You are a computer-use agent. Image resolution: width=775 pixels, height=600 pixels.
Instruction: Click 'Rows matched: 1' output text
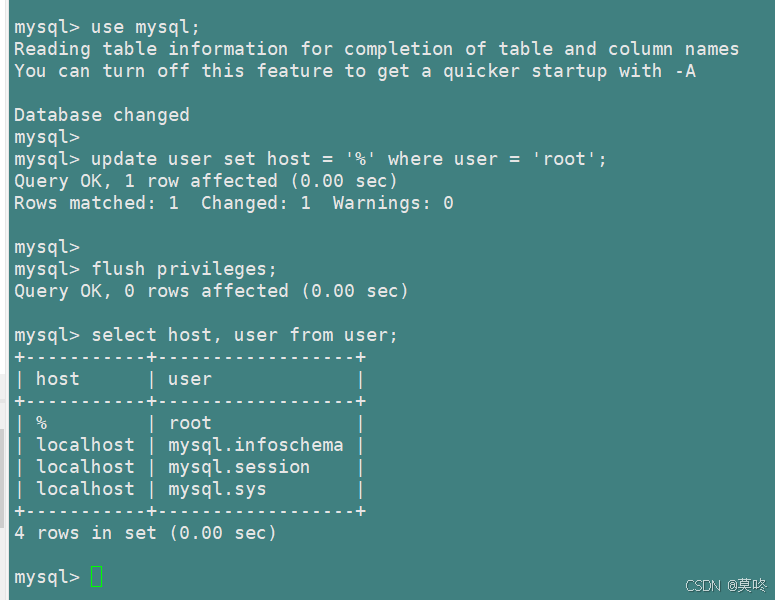tap(96, 203)
